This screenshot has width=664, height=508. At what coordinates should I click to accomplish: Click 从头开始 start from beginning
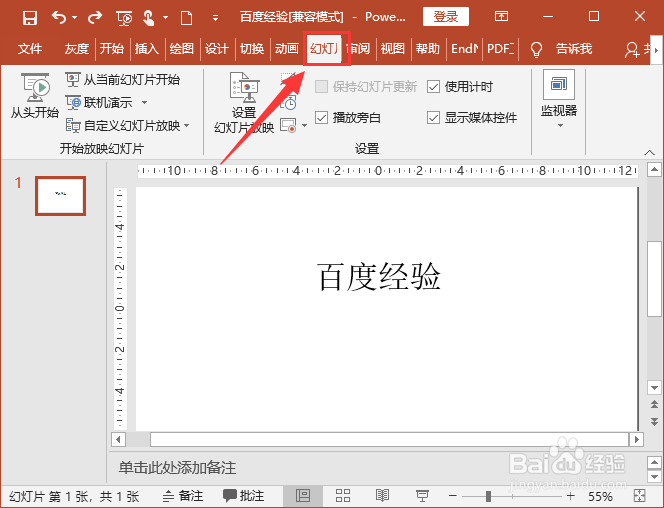click(35, 95)
